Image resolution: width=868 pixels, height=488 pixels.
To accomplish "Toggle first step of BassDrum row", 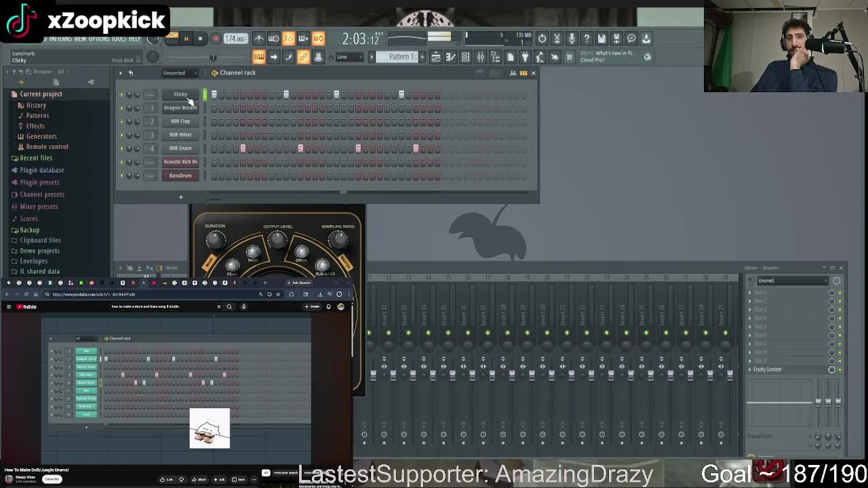I will click(x=214, y=176).
